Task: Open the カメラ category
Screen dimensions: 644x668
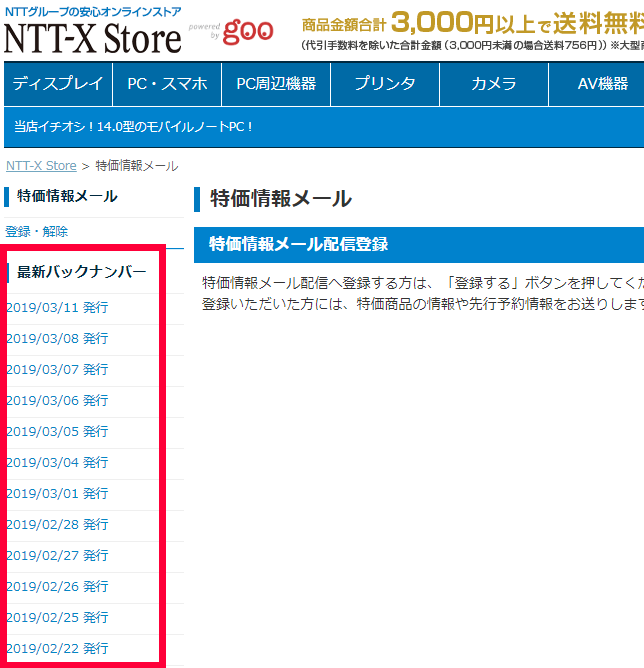Action: click(x=494, y=84)
